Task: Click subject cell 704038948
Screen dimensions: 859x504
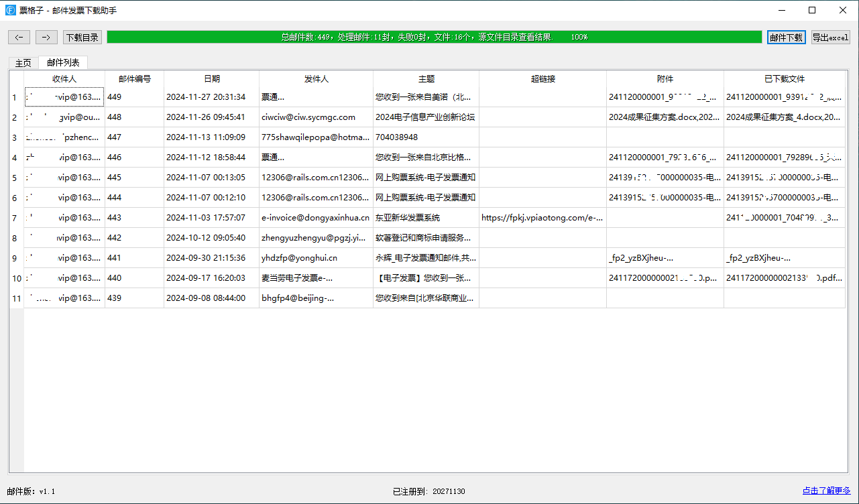Action: (426, 137)
